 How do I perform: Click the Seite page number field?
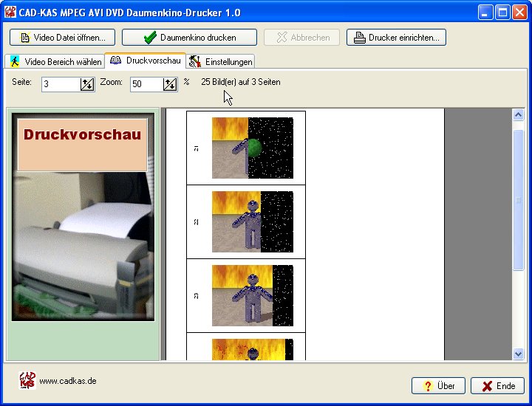tap(60, 84)
